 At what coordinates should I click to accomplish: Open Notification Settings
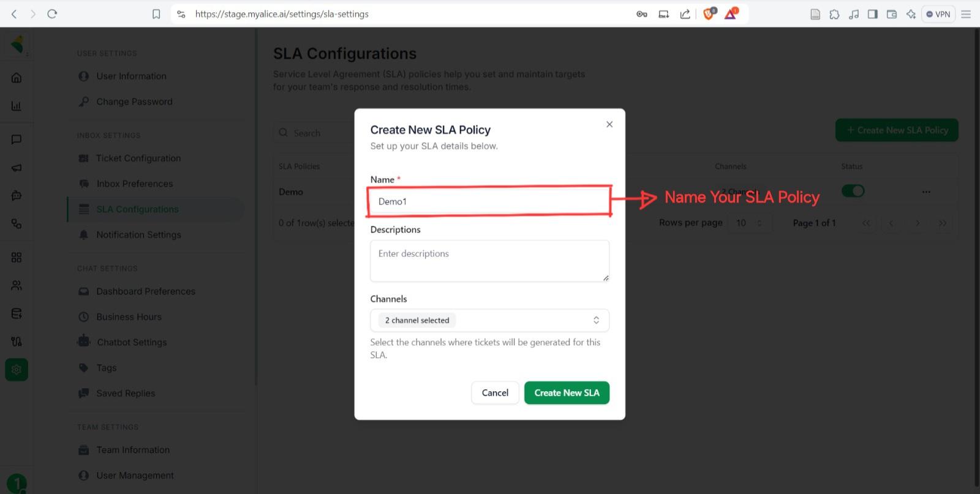pyautogui.click(x=138, y=235)
